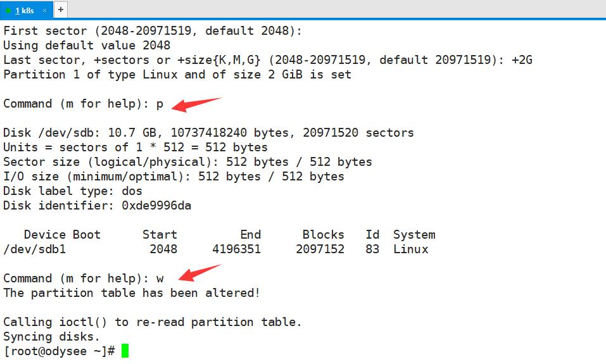This screenshot has width=606, height=364.
Task: Open a new session with plus button
Action: (61, 9)
